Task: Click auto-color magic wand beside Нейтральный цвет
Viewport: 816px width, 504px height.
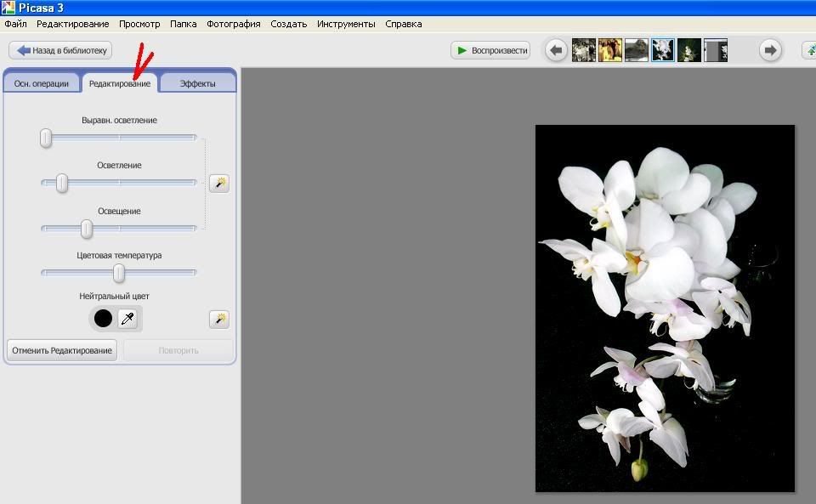Action: point(219,320)
